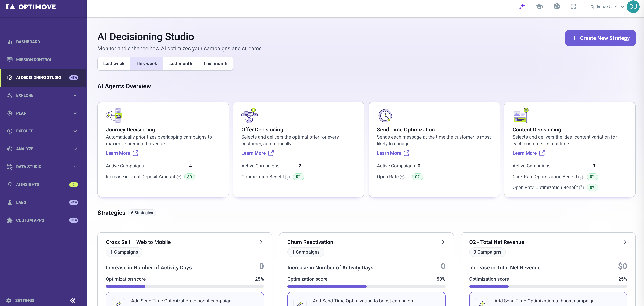Open Learn More for Journey Decisioning
Screen dimensions: 644x306
coord(122,153)
